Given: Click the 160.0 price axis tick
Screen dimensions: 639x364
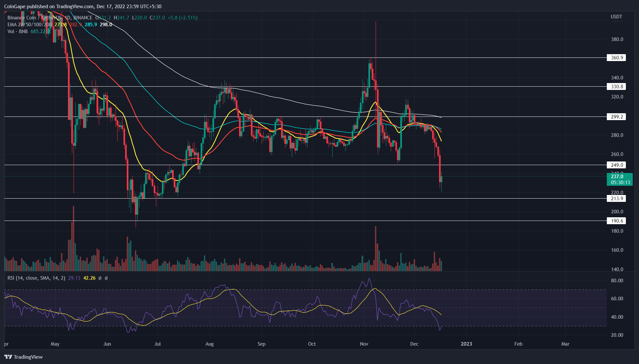Looking at the screenshot, I should (x=617, y=250).
